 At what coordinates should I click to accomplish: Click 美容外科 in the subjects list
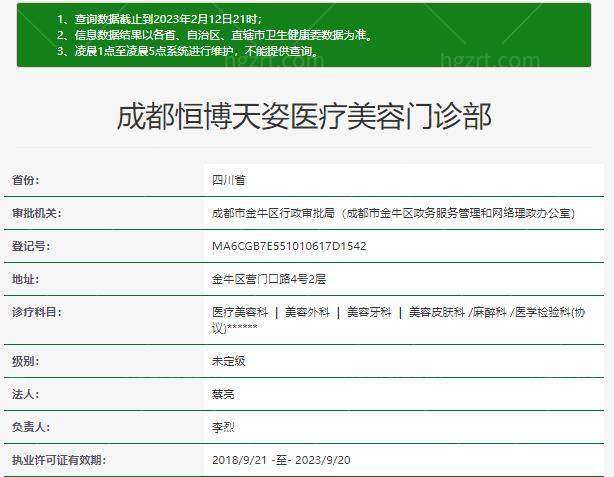[307, 312]
